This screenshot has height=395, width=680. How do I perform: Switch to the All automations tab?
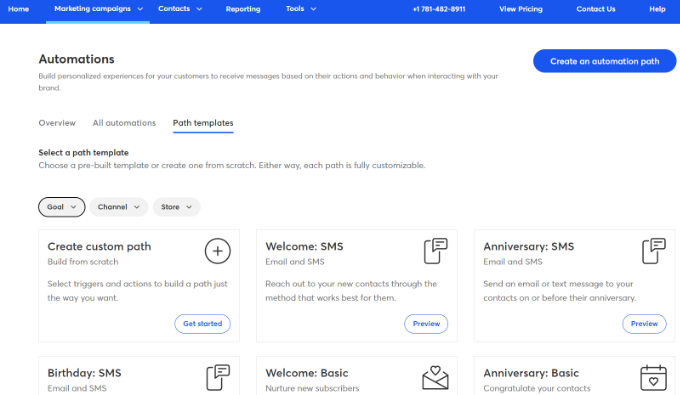[124, 123]
